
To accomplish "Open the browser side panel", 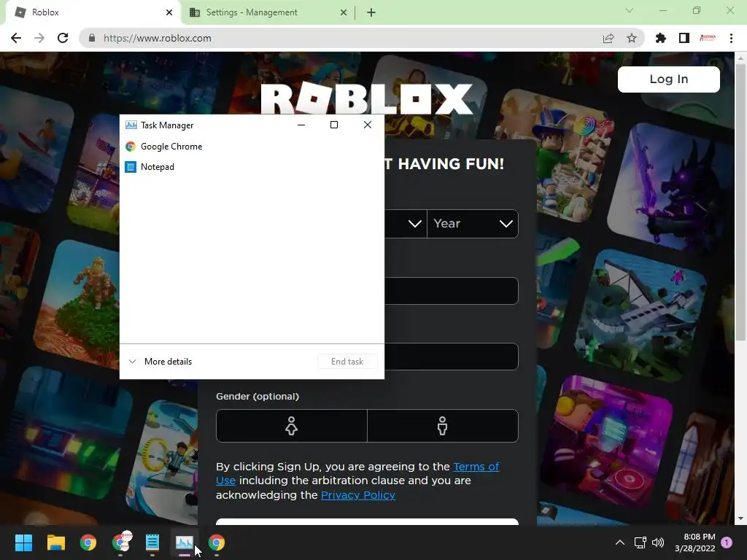I will coord(684,38).
